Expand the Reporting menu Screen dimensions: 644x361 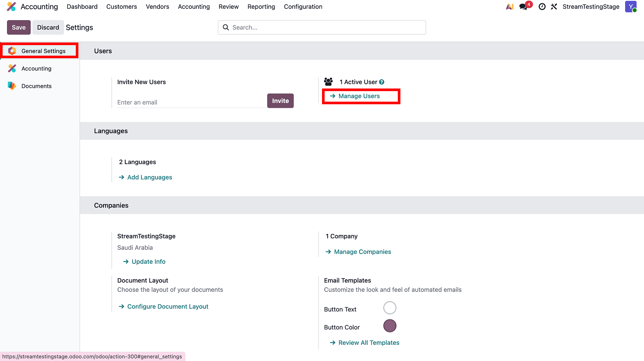(261, 7)
